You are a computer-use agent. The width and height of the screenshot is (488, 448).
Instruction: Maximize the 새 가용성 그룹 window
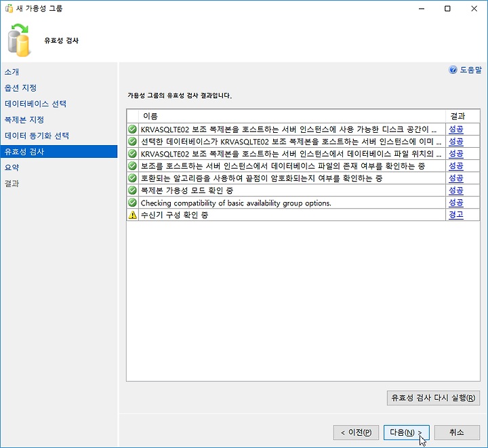coord(447,8)
